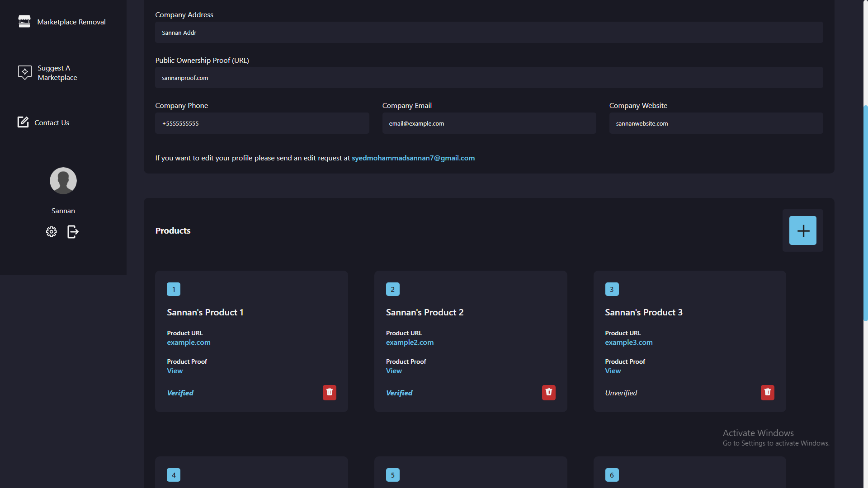Open example.com product URL link
Image resolution: width=868 pixels, height=488 pixels.
click(189, 342)
